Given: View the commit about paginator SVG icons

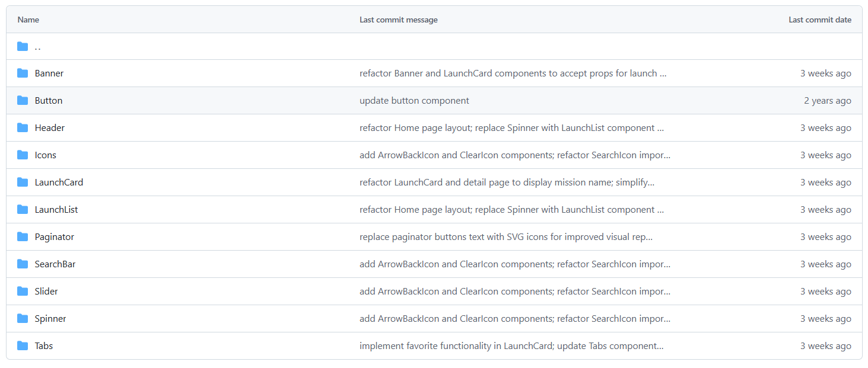Looking at the screenshot, I should [505, 237].
